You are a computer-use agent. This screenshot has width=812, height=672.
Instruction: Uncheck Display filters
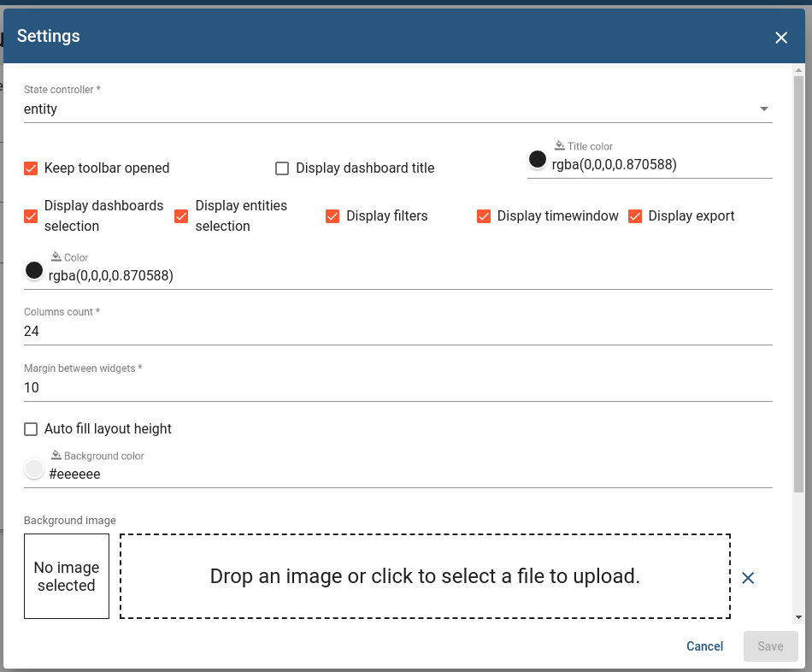tap(332, 216)
